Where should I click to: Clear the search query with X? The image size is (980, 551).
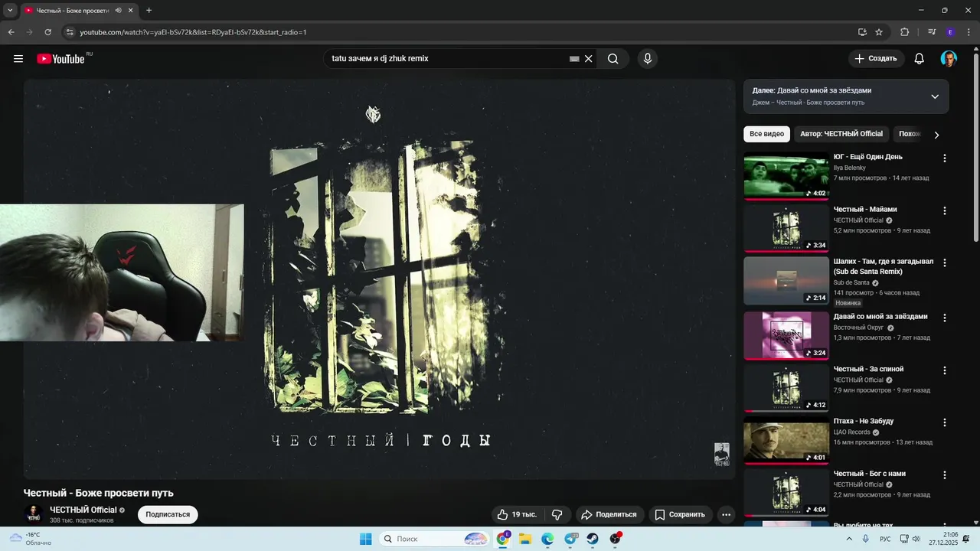(x=589, y=59)
